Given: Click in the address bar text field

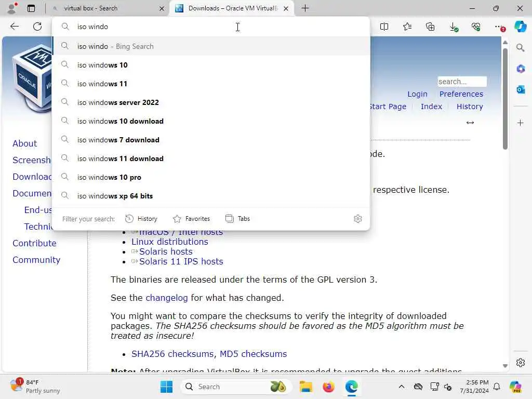Looking at the screenshot, I should click(211, 26).
